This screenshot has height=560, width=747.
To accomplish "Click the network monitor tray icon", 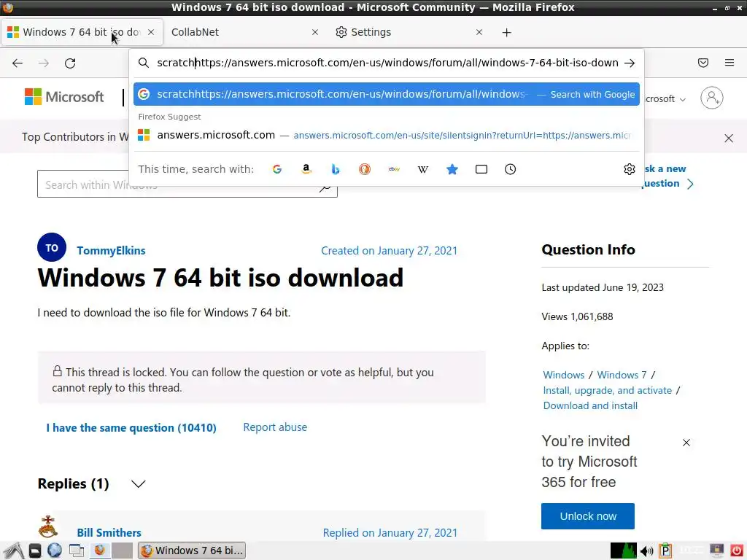I will [624, 551].
